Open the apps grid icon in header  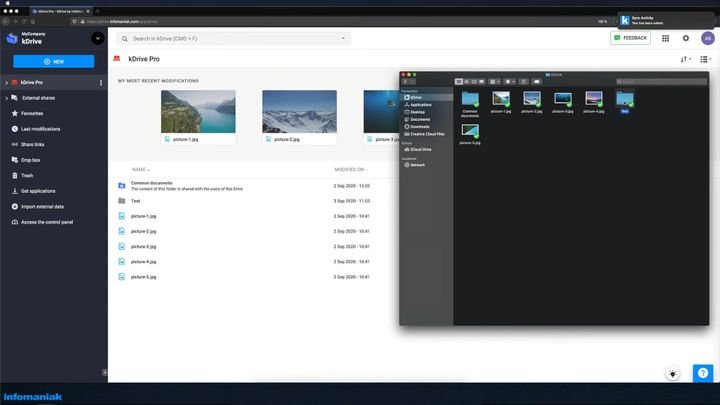coord(665,38)
